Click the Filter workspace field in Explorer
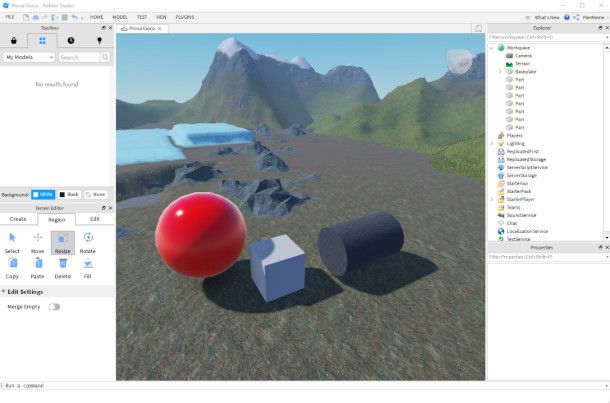The height and width of the screenshot is (403, 610). click(x=546, y=37)
